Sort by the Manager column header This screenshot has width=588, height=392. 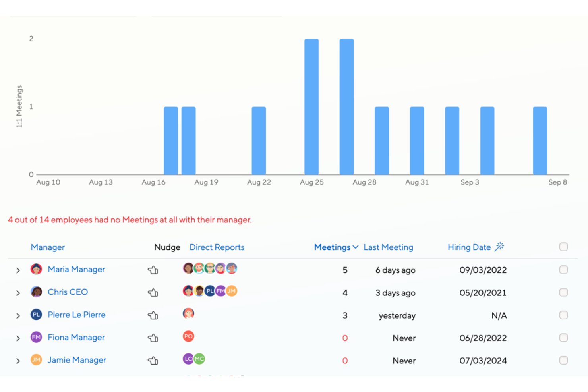48,247
